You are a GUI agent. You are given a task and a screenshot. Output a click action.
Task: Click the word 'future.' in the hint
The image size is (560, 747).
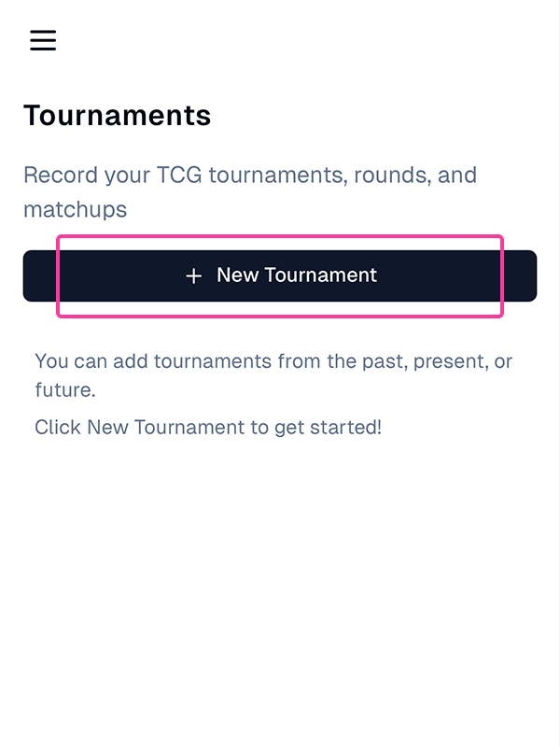(65, 389)
